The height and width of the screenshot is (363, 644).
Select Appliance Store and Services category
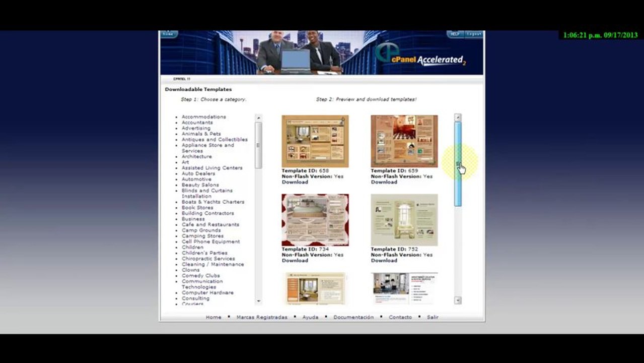[208, 148]
